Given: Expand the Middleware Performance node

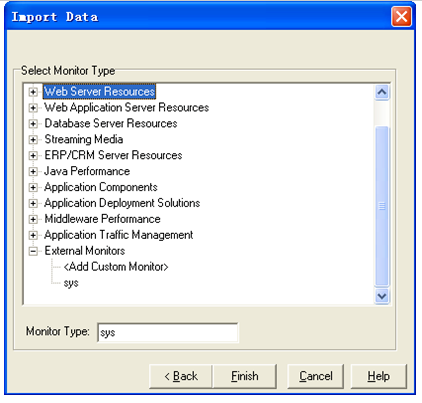Looking at the screenshot, I should (33, 219).
